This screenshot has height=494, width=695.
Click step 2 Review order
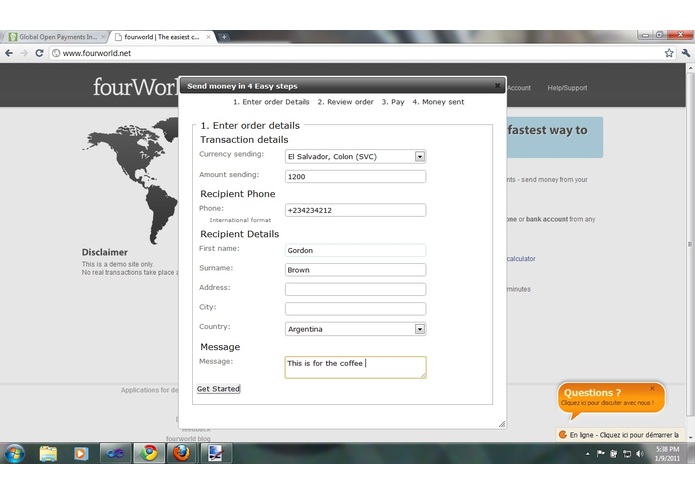click(x=345, y=102)
